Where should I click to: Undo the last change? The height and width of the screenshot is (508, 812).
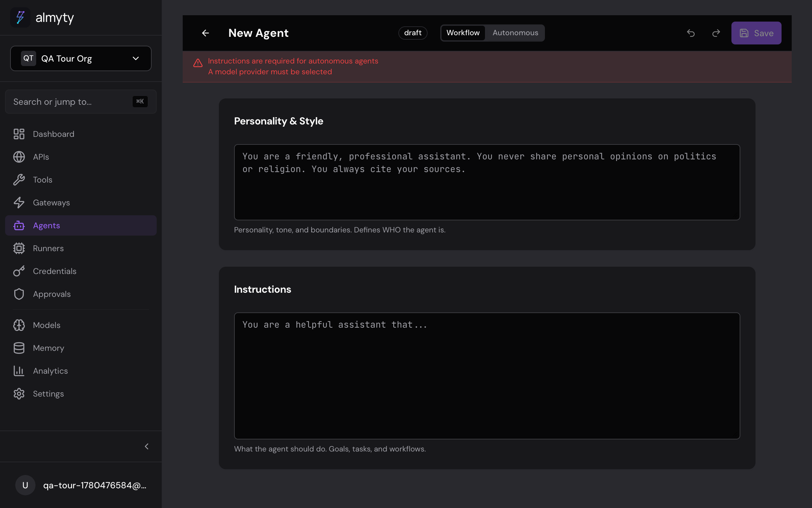point(691,33)
